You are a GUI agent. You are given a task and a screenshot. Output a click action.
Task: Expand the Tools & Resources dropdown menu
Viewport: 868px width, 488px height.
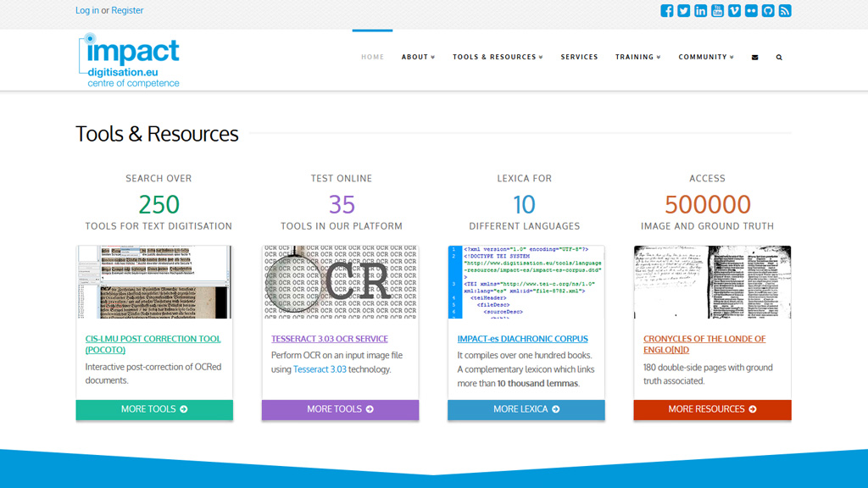tap(498, 57)
